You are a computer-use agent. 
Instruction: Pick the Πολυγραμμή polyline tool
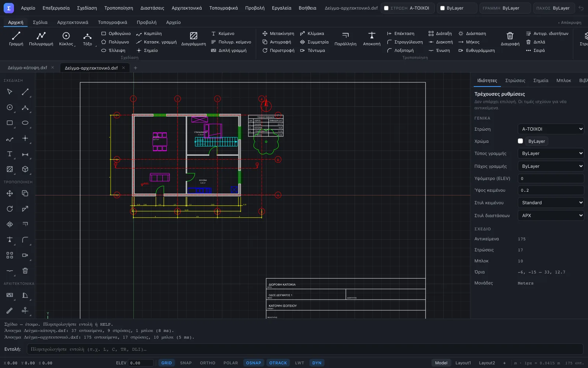point(41,39)
